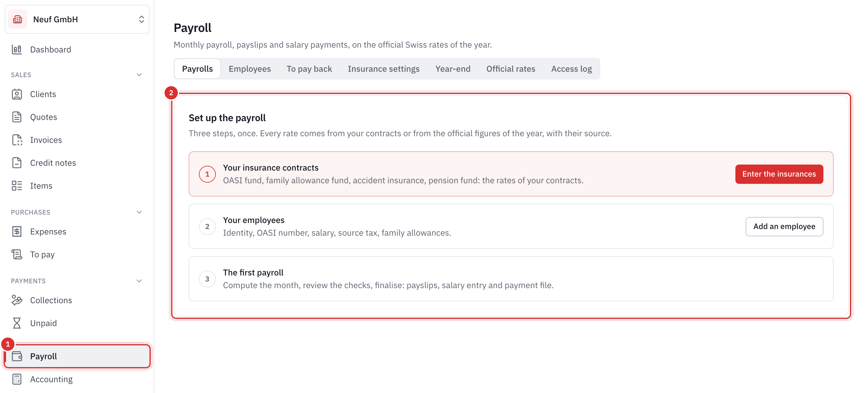The image size is (868, 393).
Task: Open the Dashboard sidebar link
Action: [77, 49]
